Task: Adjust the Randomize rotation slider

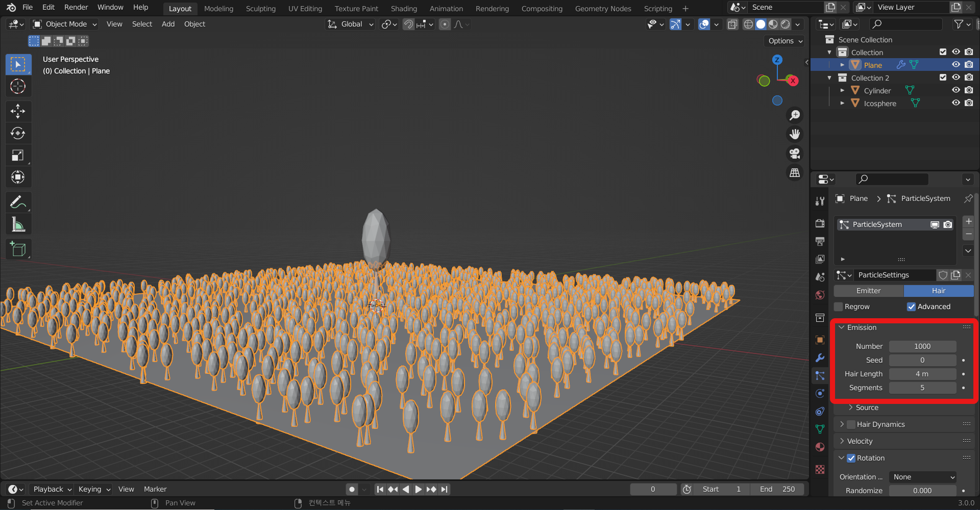Action: 922,491
